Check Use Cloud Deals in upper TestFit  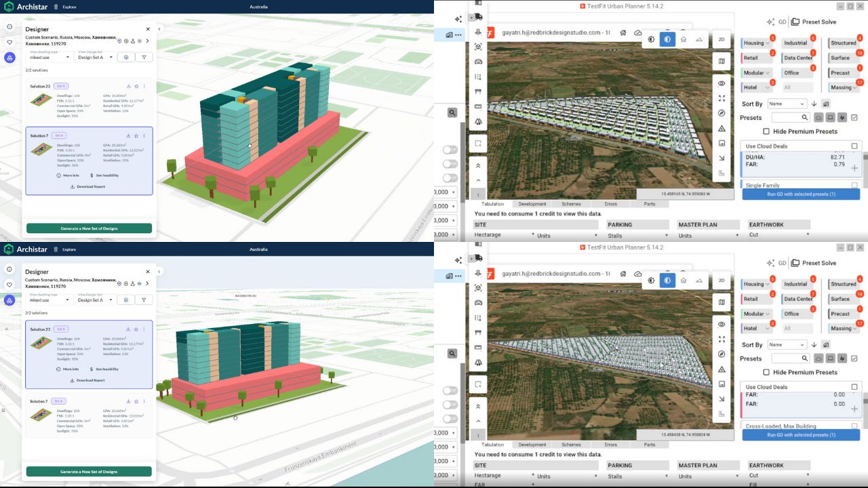click(x=854, y=146)
